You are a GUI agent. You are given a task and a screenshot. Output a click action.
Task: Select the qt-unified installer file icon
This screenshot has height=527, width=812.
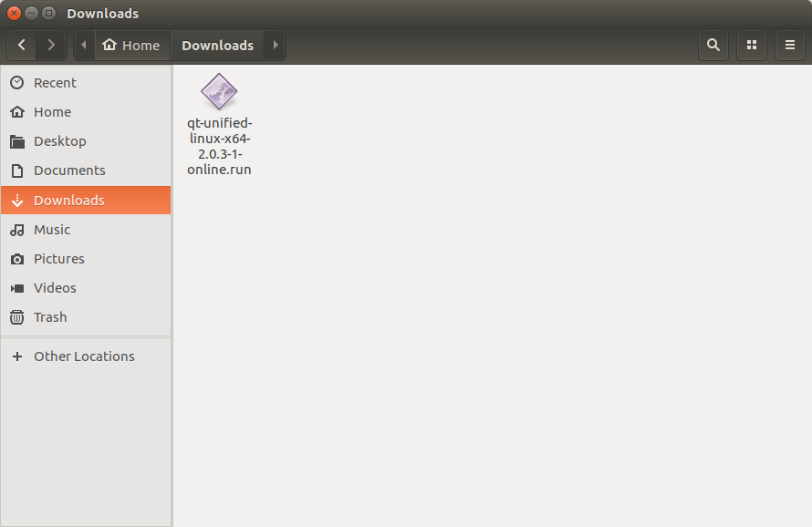click(219, 91)
